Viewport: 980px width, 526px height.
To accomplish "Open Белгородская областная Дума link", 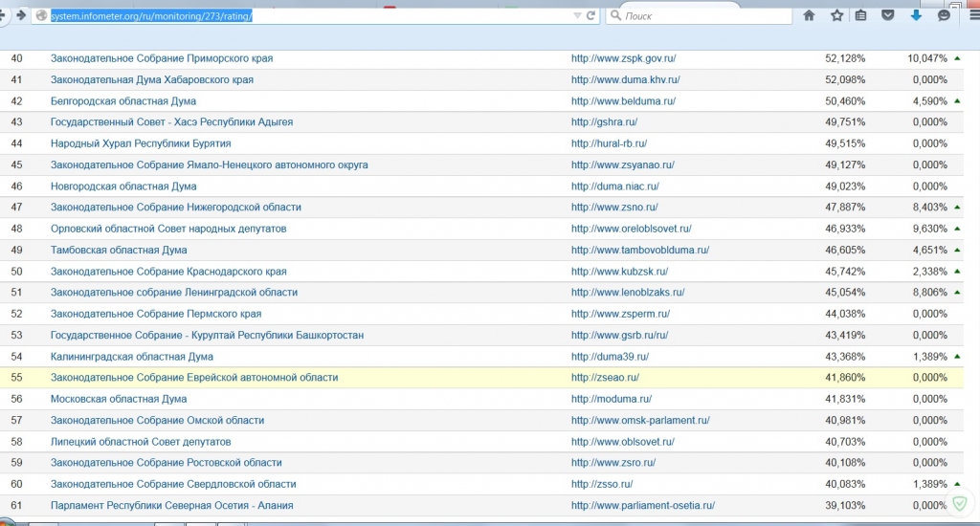I will click(x=123, y=101).
